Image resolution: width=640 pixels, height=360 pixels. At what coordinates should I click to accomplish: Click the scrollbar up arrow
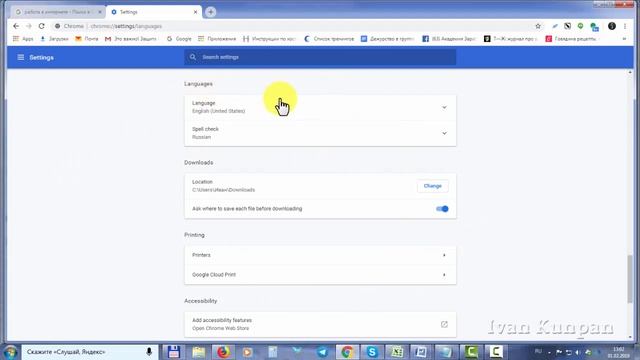click(630, 72)
